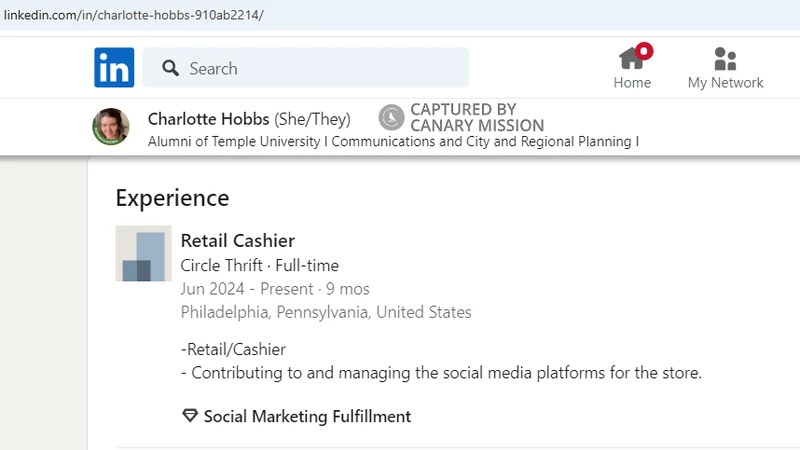Click the LinkedIn logo
The width and height of the screenshot is (800, 450).
click(114, 68)
